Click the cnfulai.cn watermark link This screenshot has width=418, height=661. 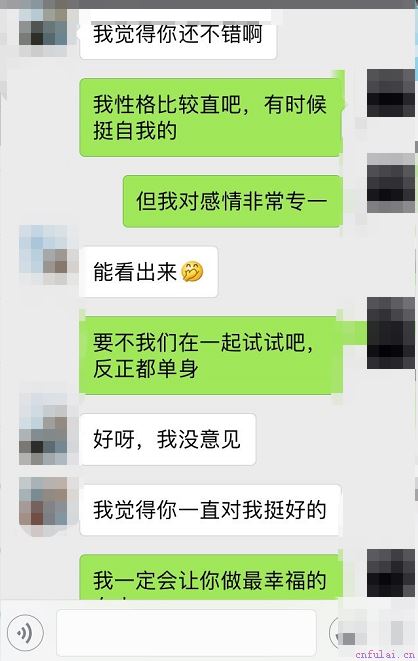click(x=385, y=654)
